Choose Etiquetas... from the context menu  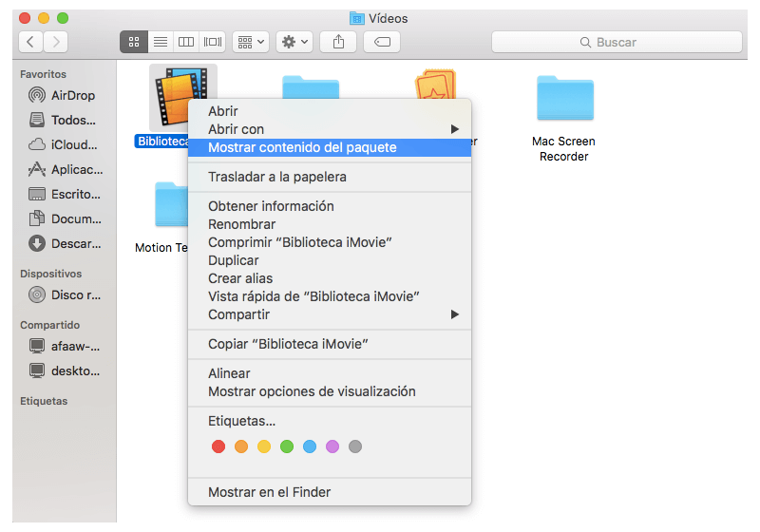(330, 421)
